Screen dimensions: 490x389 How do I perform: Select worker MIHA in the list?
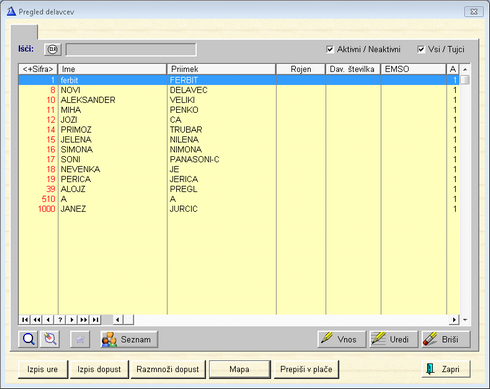[239, 110]
